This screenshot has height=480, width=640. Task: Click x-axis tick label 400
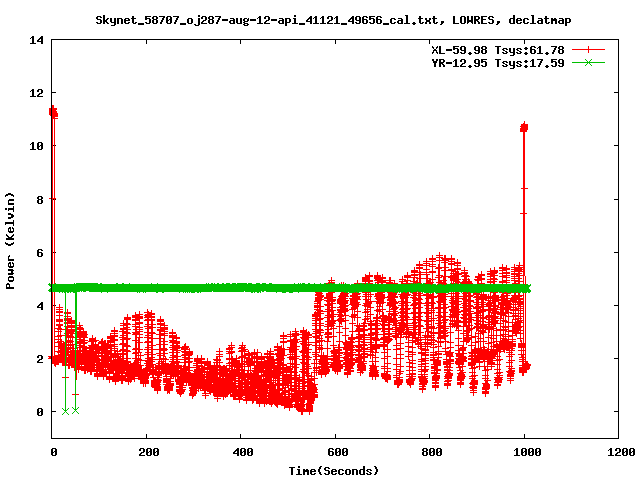[243, 452]
